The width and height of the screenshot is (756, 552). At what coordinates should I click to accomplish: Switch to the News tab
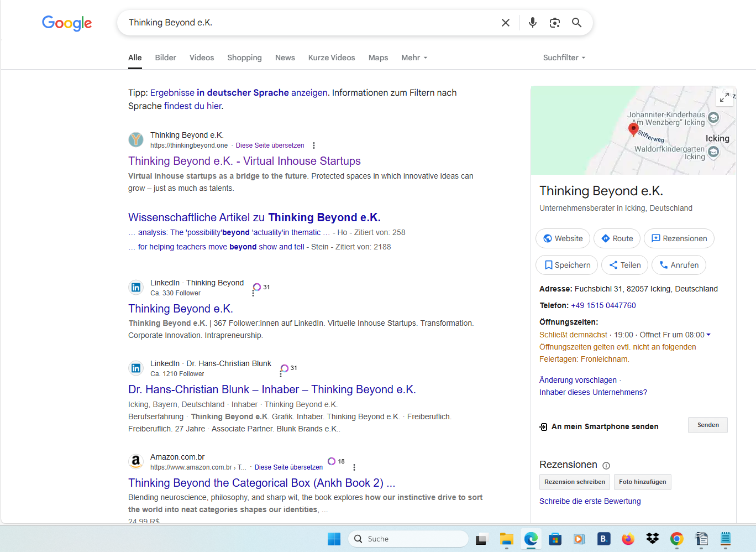(285, 58)
